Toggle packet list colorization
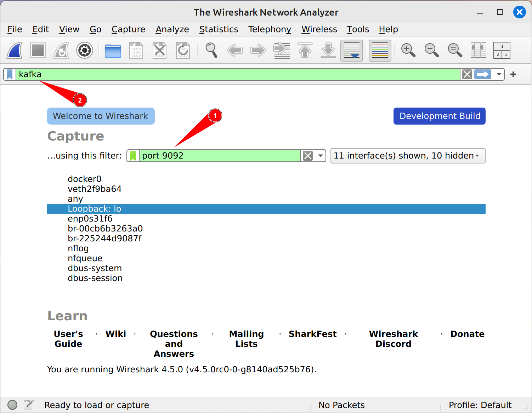Screen dimensions: 532x413 [x=380, y=50]
